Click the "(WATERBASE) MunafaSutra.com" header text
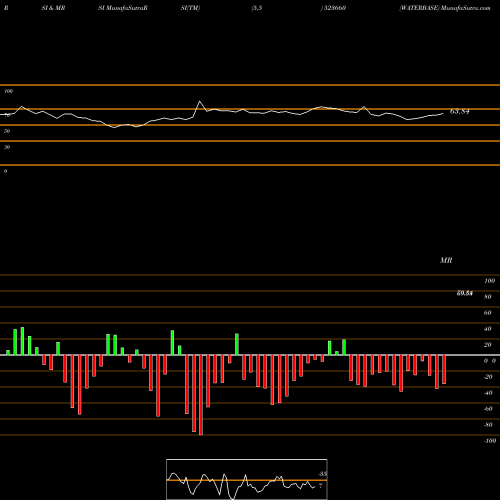The image size is (500, 500). [x=445, y=8]
